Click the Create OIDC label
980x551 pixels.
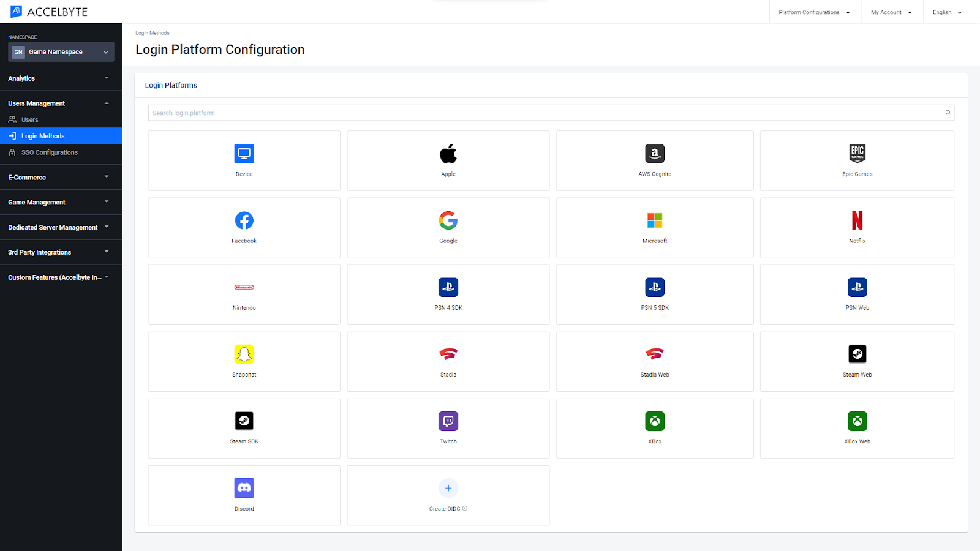(445, 509)
